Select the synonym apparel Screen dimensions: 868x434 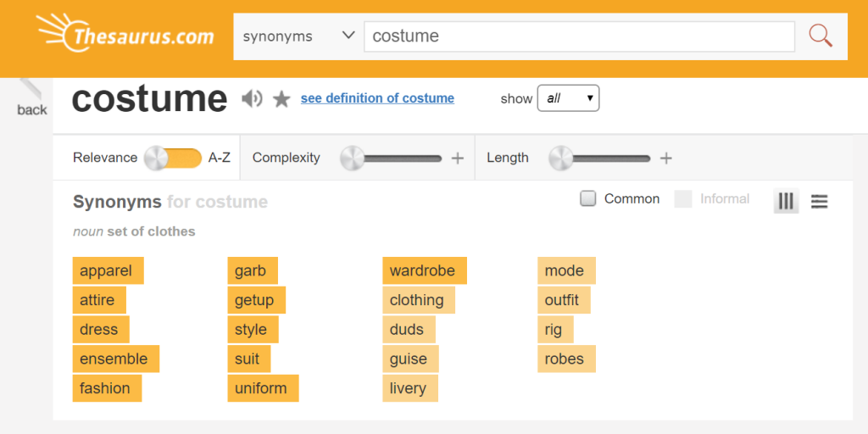coord(107,271)
